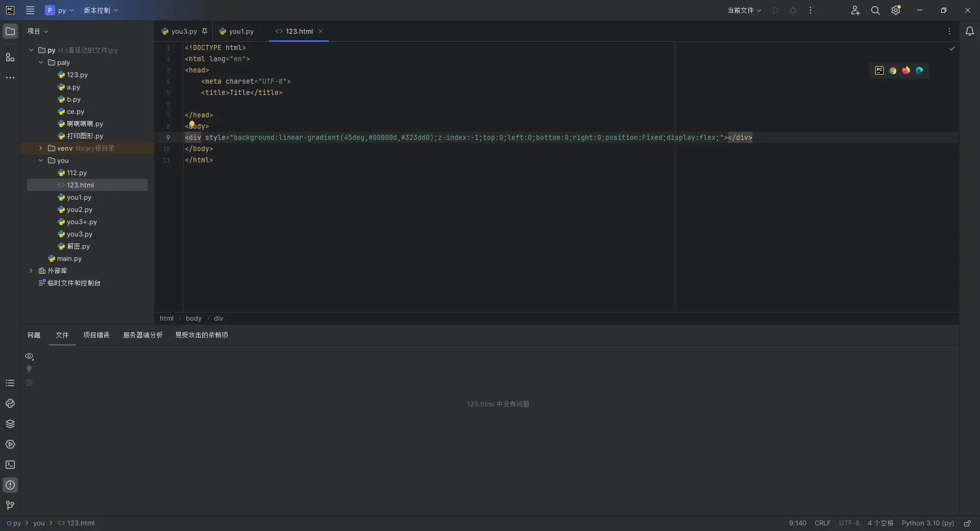
Task: Preview page in built-in PyCharm browser
Action: tap(879, 70)
